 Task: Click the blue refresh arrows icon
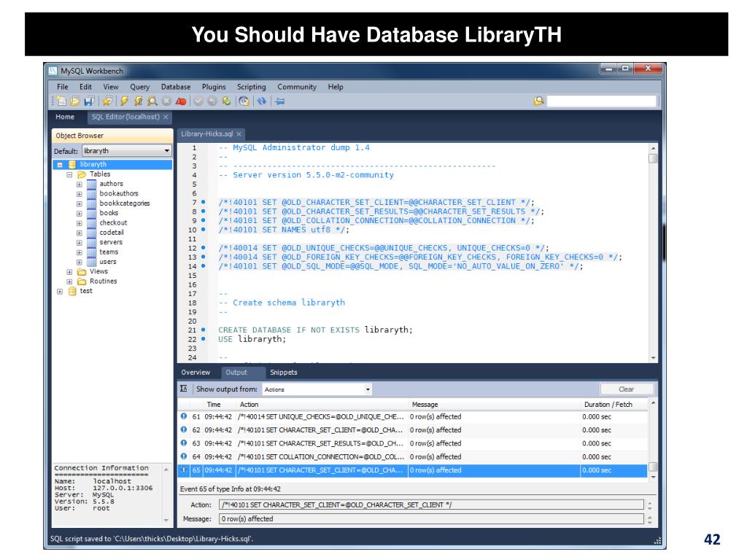262,101
